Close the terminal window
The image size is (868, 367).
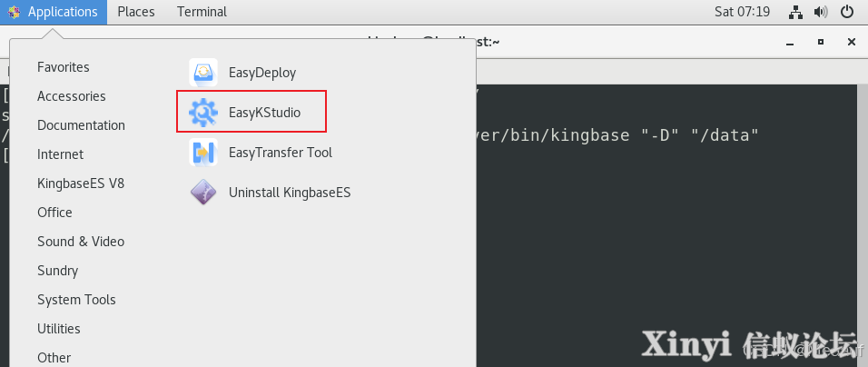pos(852,42)
